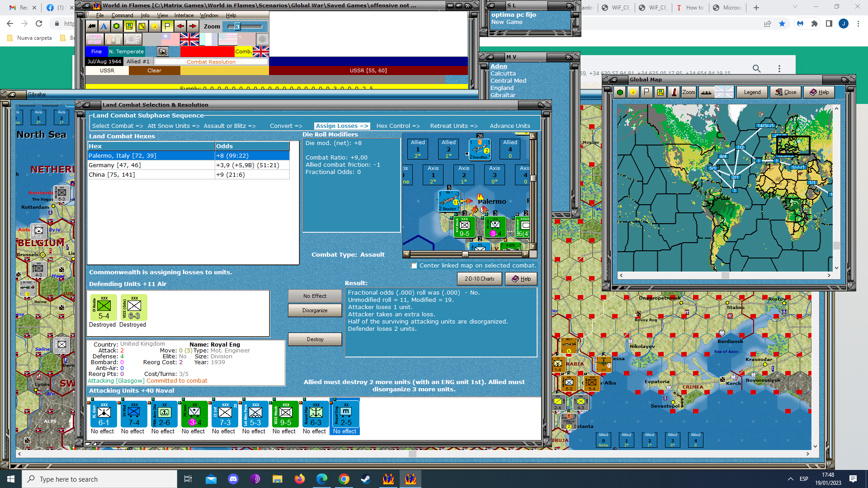Click the railroad locomotive toolbar icon
Screen dimensions: 868x488
92,26
